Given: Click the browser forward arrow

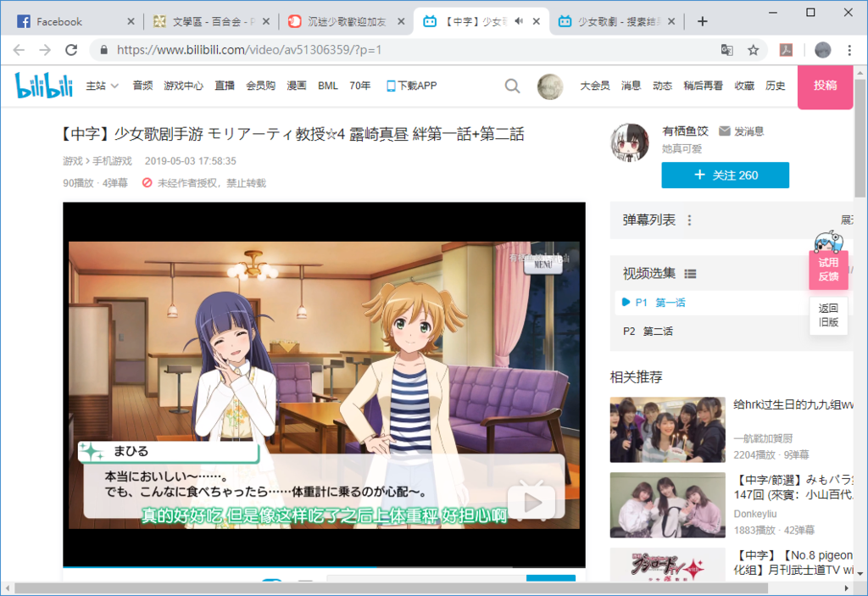Looking at the screenshot, I should [45, 50].
